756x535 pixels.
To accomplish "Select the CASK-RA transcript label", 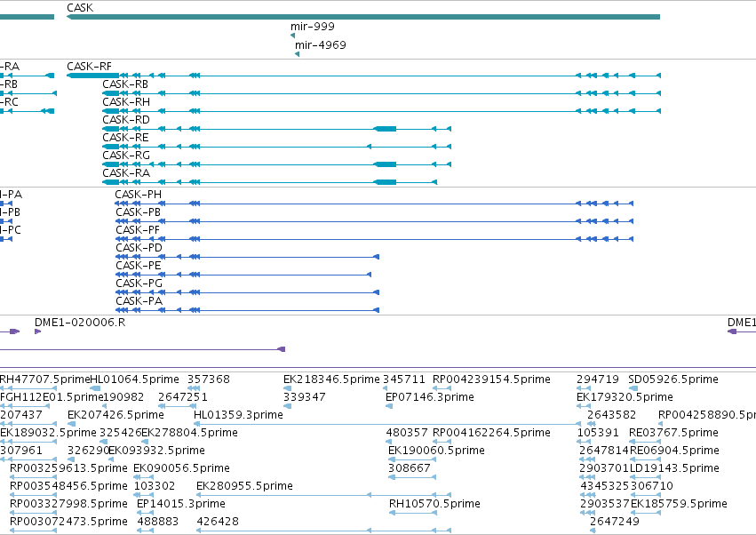I will point(126,172).
